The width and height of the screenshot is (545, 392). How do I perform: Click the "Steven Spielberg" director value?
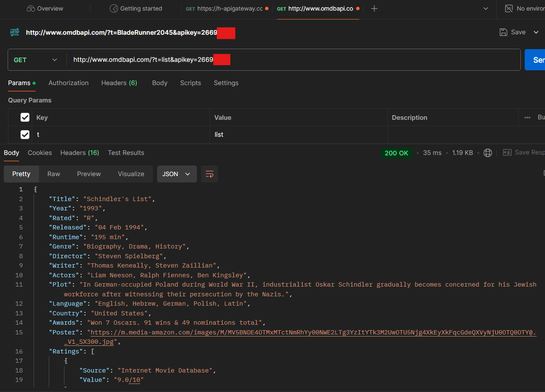(x=129, y=256)
